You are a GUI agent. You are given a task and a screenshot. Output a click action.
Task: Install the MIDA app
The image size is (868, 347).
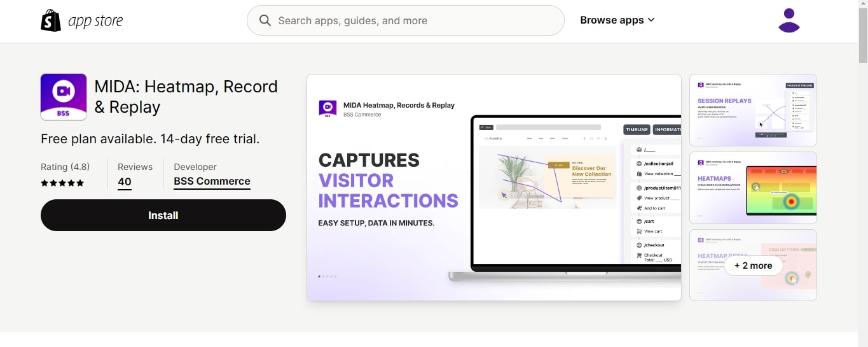[x=163, y=215]
